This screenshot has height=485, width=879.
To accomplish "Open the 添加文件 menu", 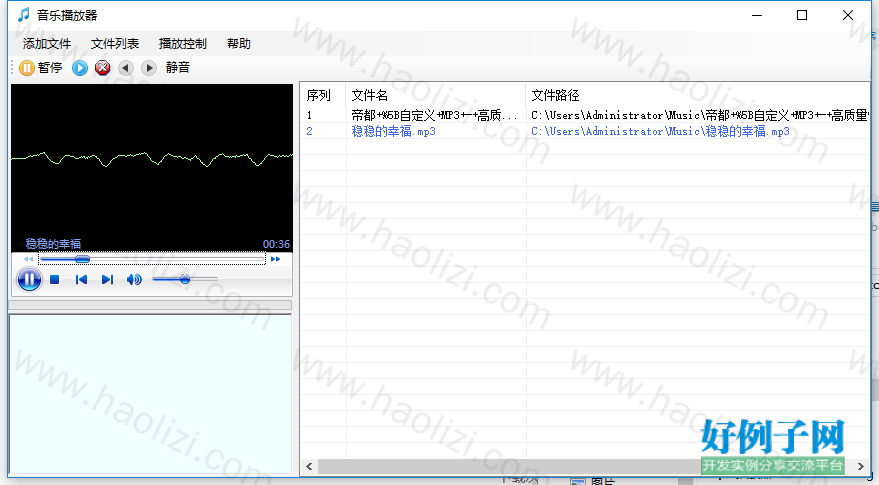I will (x=47, y=44).
